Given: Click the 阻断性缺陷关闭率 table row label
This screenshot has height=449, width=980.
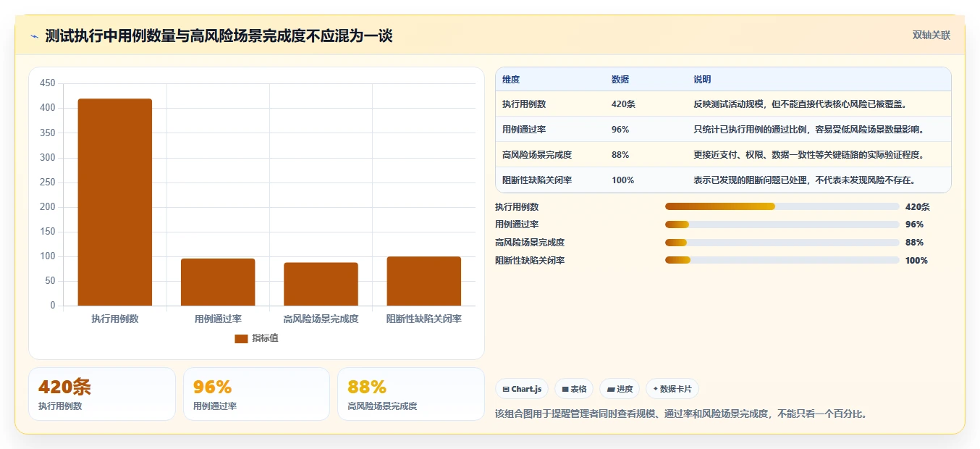Looking at the screenshot, I should (x=537, y=180).
